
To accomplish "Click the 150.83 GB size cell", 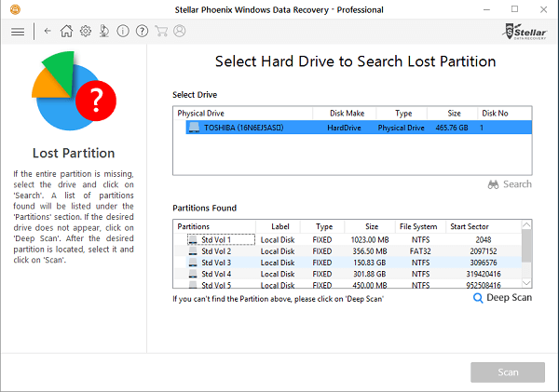I will [370, 263].
